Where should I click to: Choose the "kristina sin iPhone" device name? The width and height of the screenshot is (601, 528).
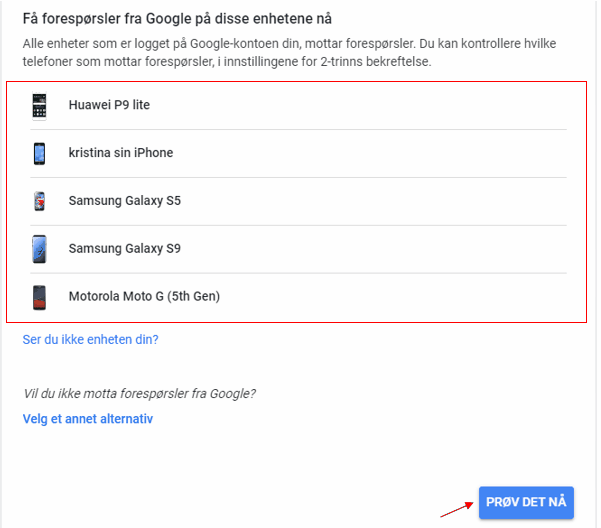point(121,153)
